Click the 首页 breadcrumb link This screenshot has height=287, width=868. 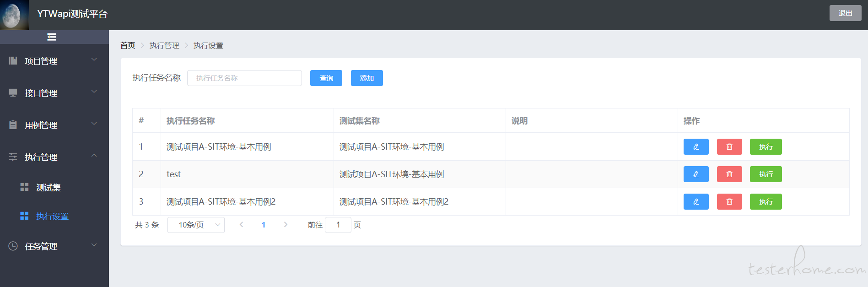tap(128, 45)
